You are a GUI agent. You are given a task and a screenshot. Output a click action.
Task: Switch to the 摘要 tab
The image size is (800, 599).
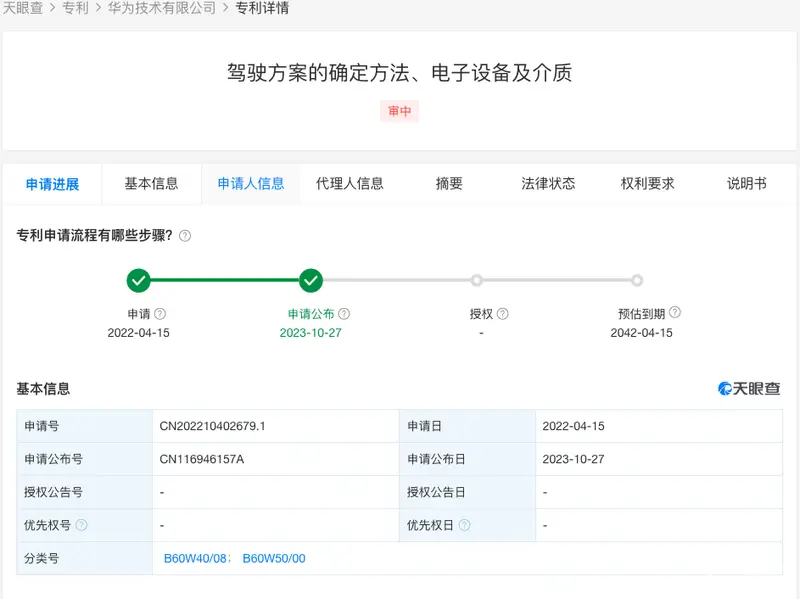pyautogui.click(x=449, y=184)
